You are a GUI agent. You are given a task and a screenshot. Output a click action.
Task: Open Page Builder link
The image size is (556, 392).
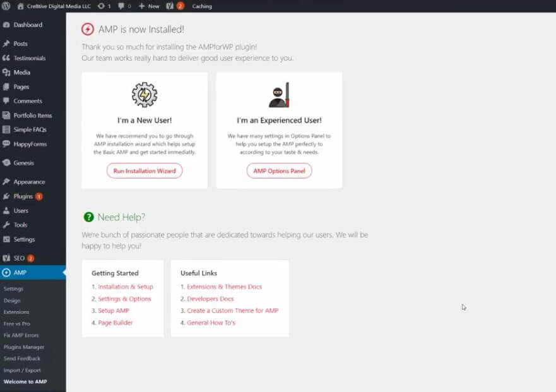115,323
